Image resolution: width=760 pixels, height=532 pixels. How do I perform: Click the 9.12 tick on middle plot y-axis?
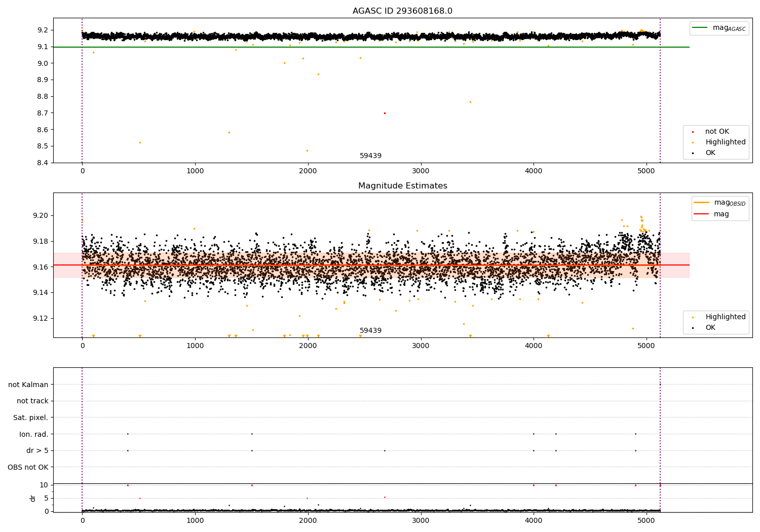(x=41, y=318)
